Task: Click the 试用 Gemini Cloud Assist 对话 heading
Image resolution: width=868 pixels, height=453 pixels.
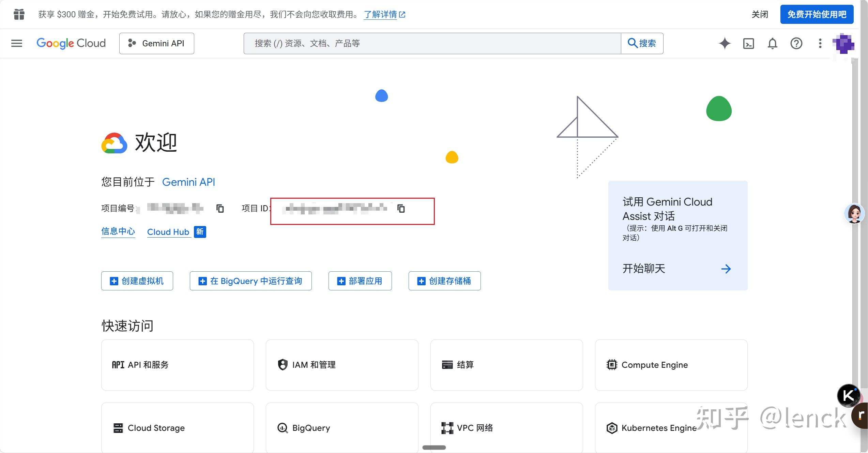Action: click(667, 209)
